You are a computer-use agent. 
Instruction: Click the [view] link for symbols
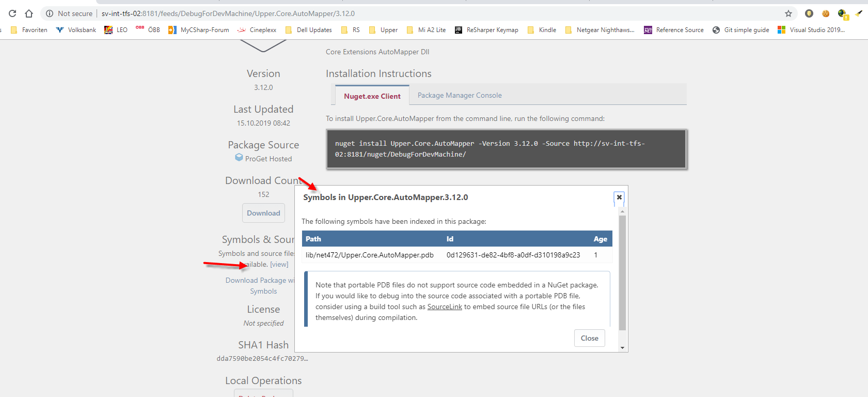(279, 264)
